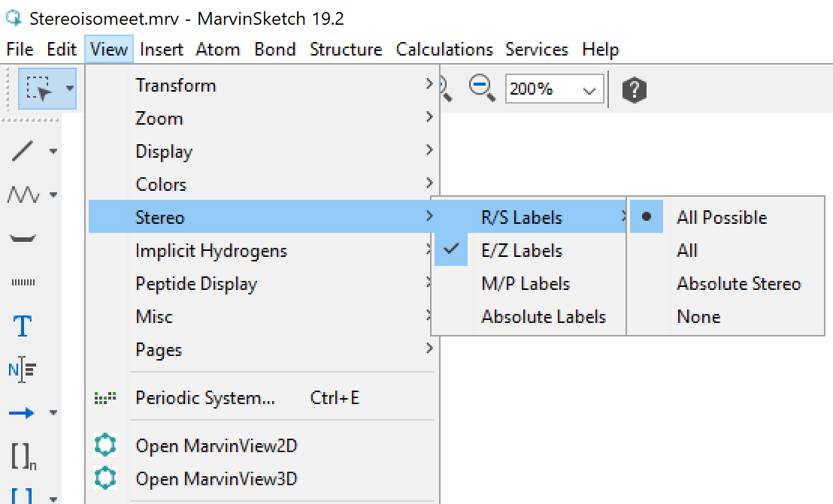The height and width of the screenshot is (504, 833).
Task: Choose None for R/S labels
Action: point(698,317)
